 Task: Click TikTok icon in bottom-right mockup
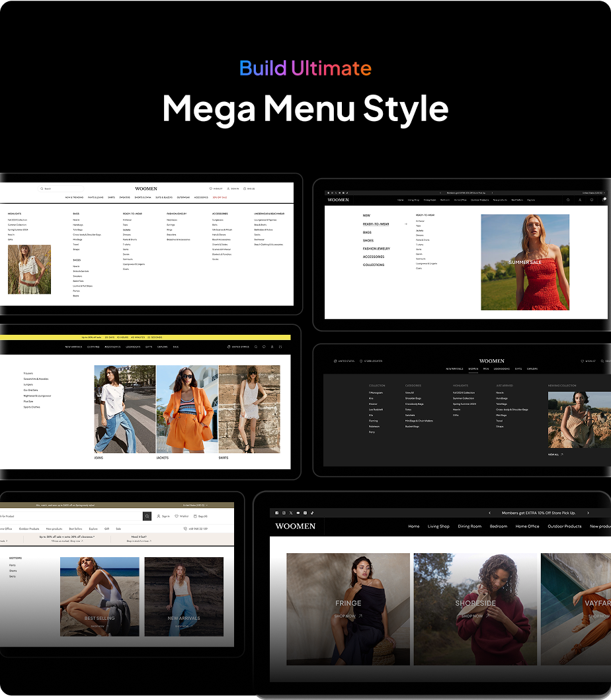pos(312,513)
